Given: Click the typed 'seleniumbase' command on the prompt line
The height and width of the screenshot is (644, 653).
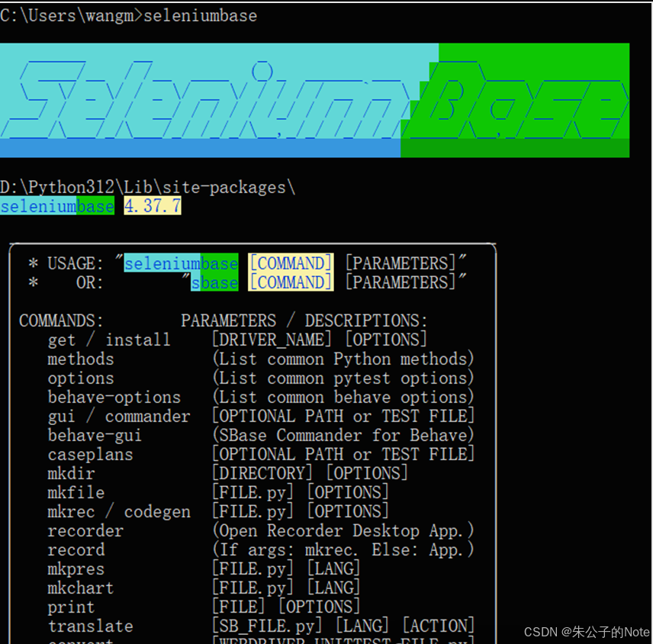Looking at the screenshot, I should point(201,16).
